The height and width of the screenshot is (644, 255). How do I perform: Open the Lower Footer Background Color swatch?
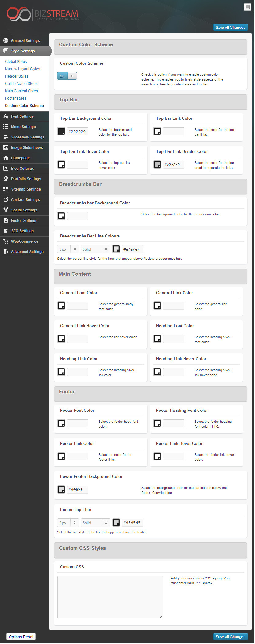(x=61, y=490)
